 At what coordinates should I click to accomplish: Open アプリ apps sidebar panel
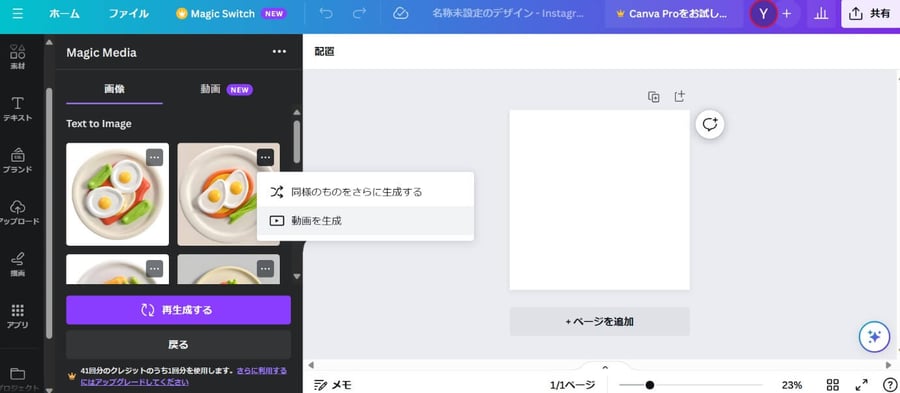pos(18,316)
